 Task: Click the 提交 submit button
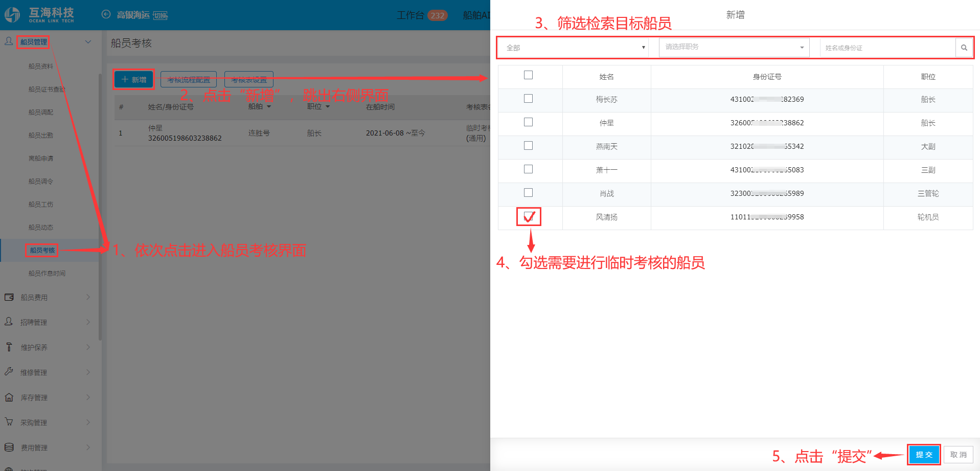tap(924, 455)
